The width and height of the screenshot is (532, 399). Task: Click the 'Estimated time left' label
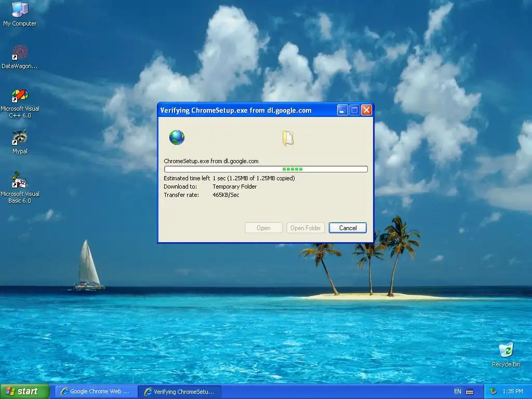point(187,178)
